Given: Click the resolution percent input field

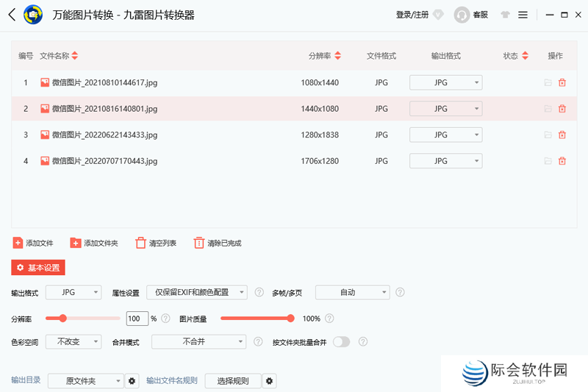Looking at the screenshot, I should (137, 319).
